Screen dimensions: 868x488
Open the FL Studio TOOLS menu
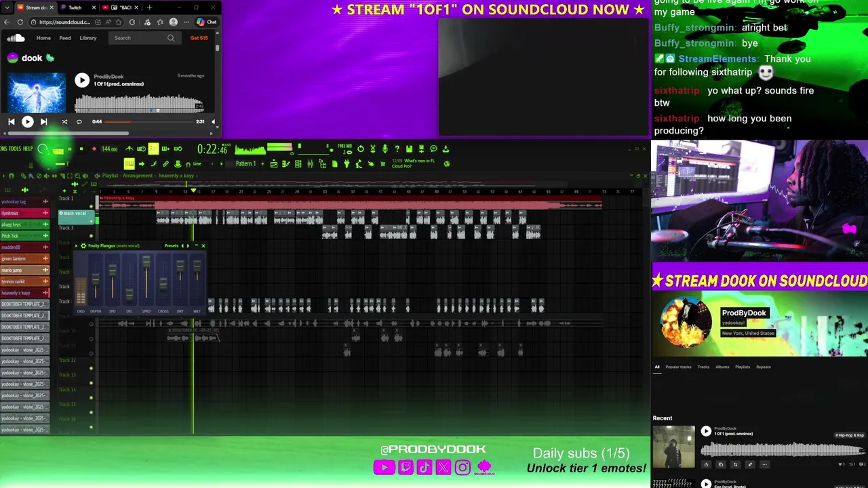[x=14, y=149]
